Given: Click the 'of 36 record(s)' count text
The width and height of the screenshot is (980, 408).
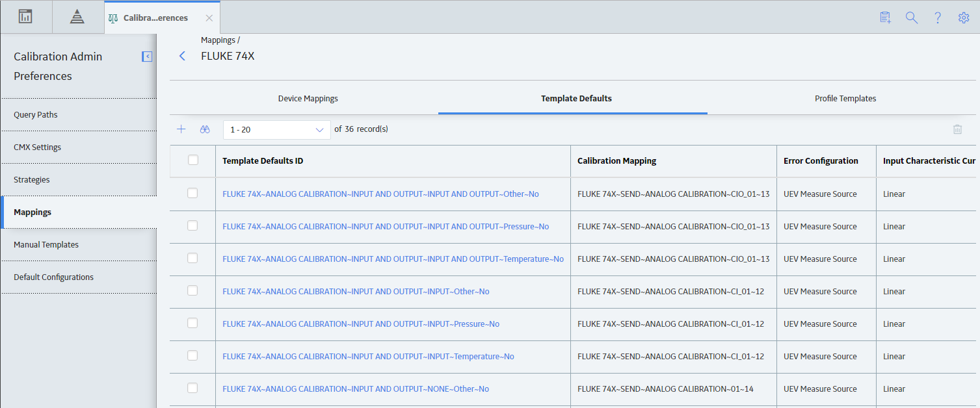Looking at the screenshot, I should 361,129.
